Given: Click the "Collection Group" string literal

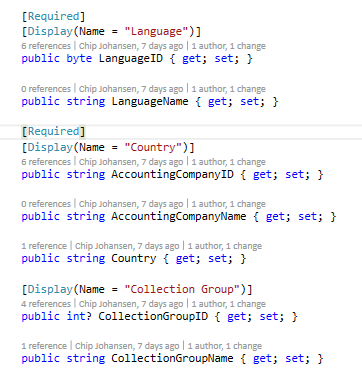Looking at the screenshot, I should 182,289.
